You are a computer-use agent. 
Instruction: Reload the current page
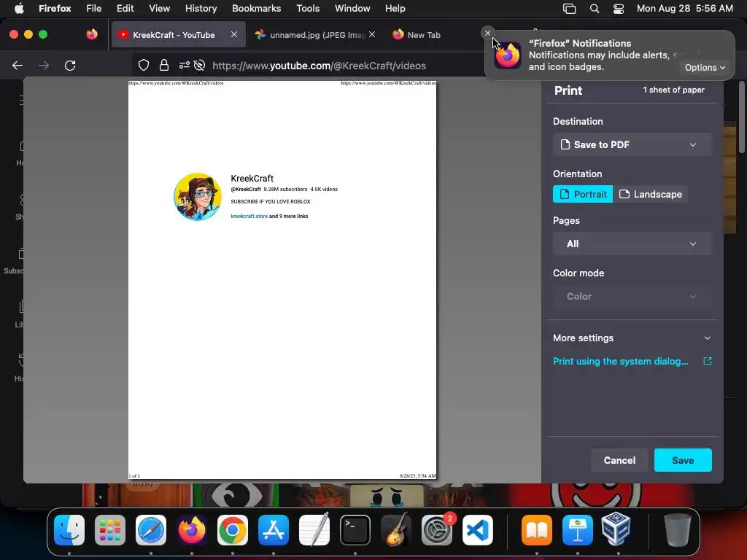pyautogui.click(x=70, y=65)
